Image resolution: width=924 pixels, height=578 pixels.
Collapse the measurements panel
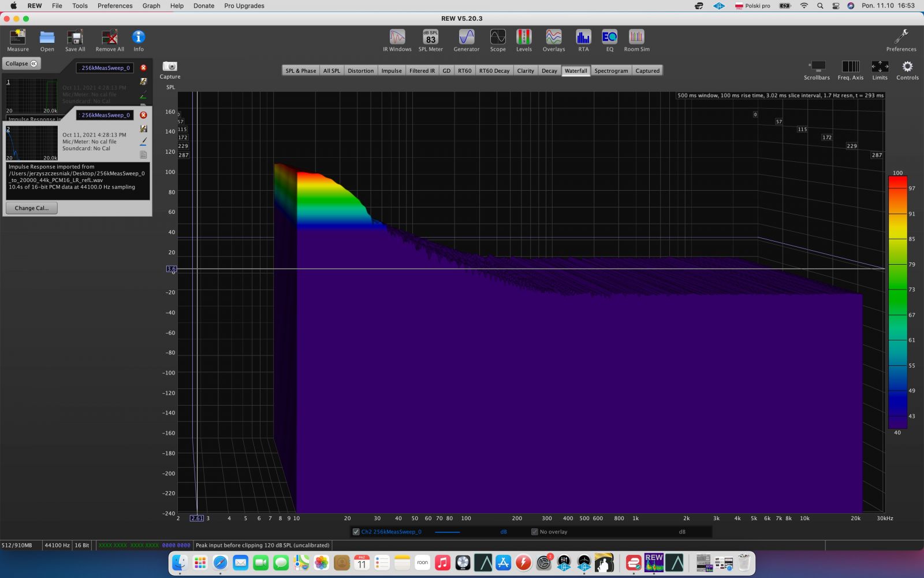click(21, 64)
